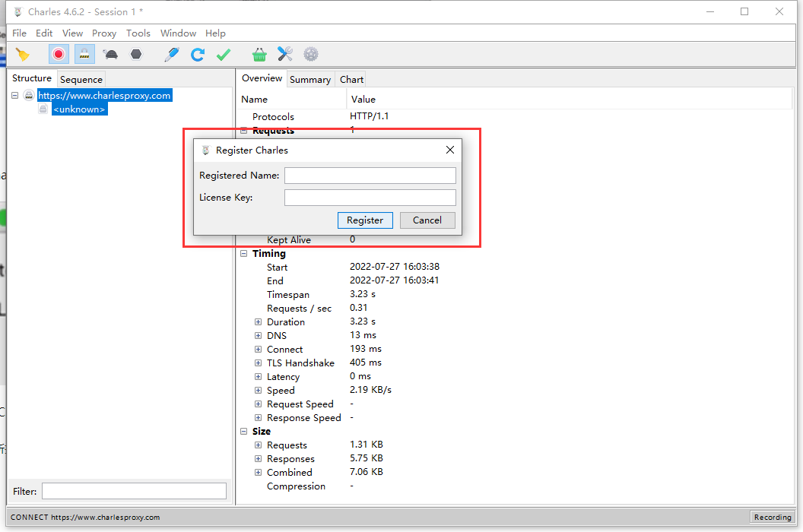Image resolution: width=803 pixels, height=532 pixels.
Task: Open the Window menu
Action: [x=178, y=33]
